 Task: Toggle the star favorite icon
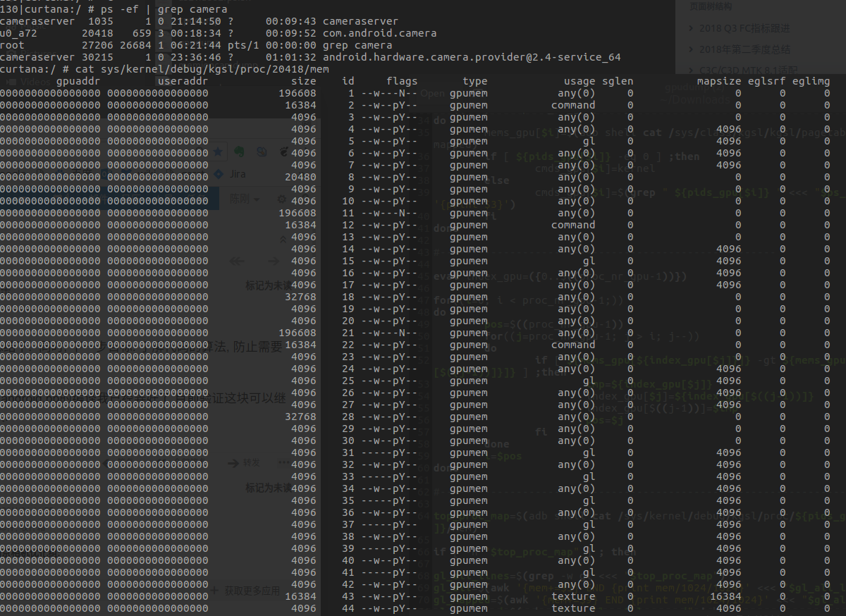click(x=217, y=152)
